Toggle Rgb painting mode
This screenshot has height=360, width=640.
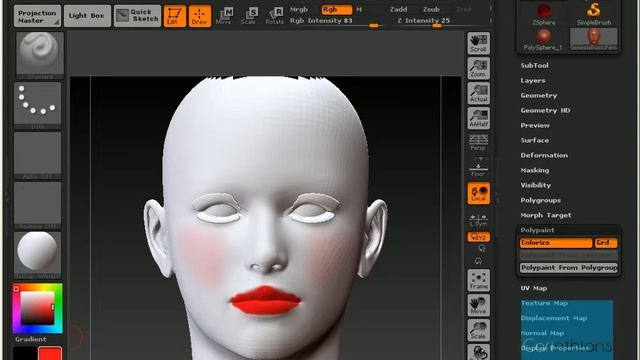tap(337, 9)
